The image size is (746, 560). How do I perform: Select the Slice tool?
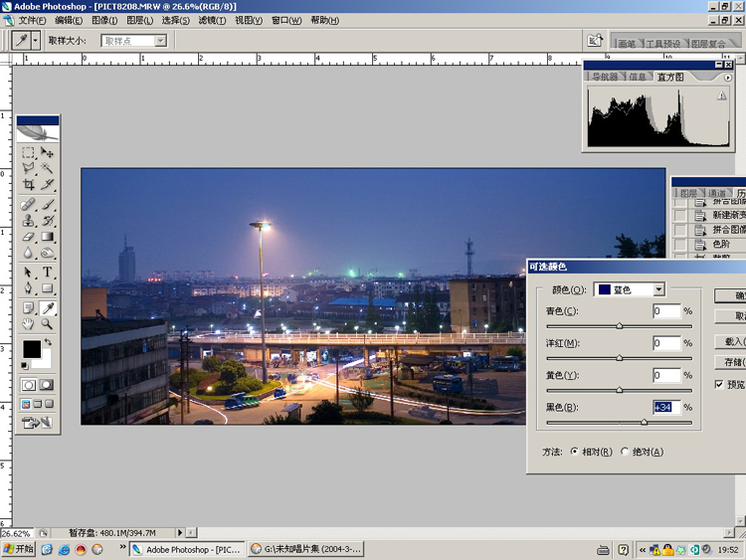[47, 184]
